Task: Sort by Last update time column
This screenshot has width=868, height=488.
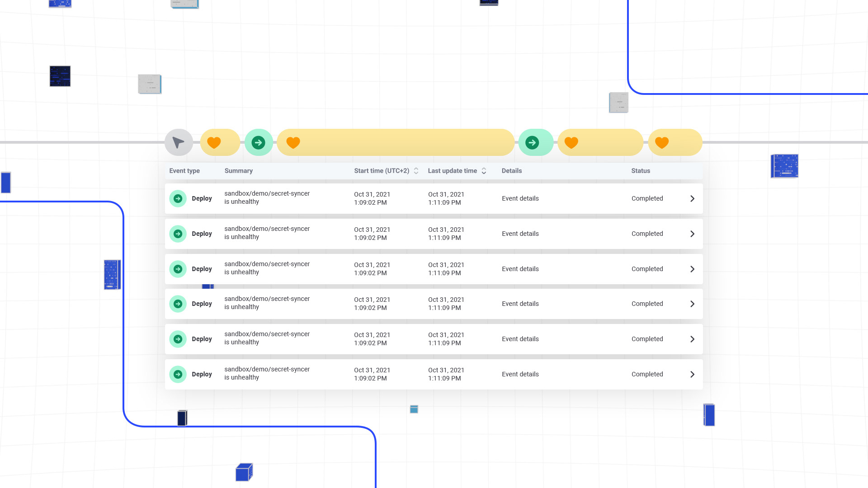Action: coord(484,171)
